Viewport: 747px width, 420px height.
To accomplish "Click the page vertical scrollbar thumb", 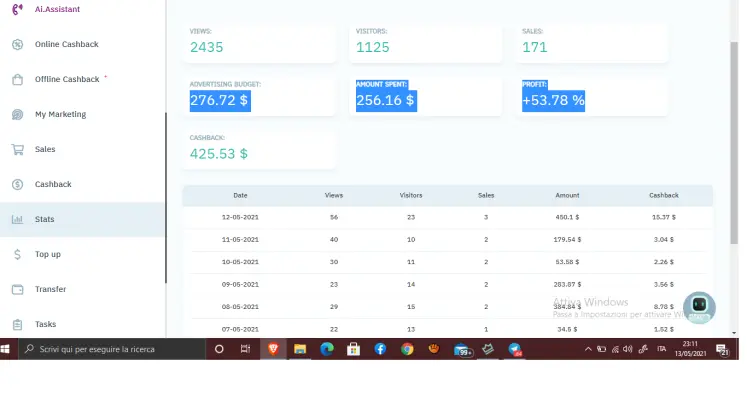I will pyautogui.click(x=734, y=143).
